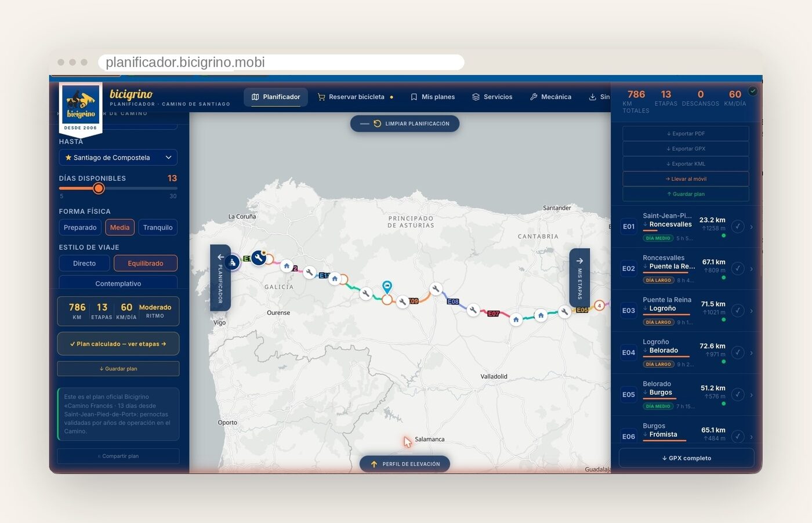
Task: Click the Días disponibles slider handle
Action: click(x=99, y=188)
